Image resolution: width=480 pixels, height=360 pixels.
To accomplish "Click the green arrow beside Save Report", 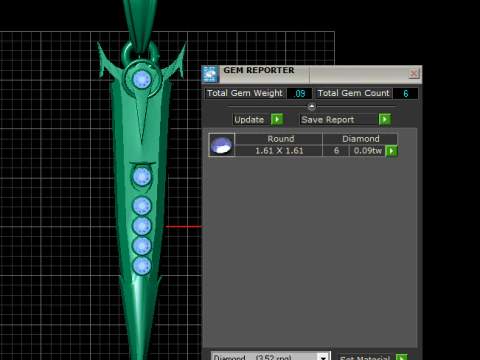I will (x=385, y=119).
